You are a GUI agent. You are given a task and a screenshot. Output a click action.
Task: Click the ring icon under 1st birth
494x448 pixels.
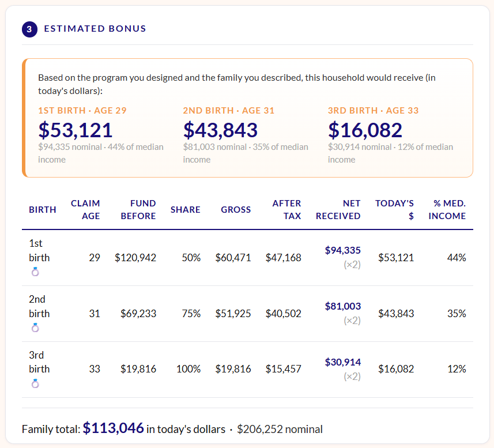(35, 272)
